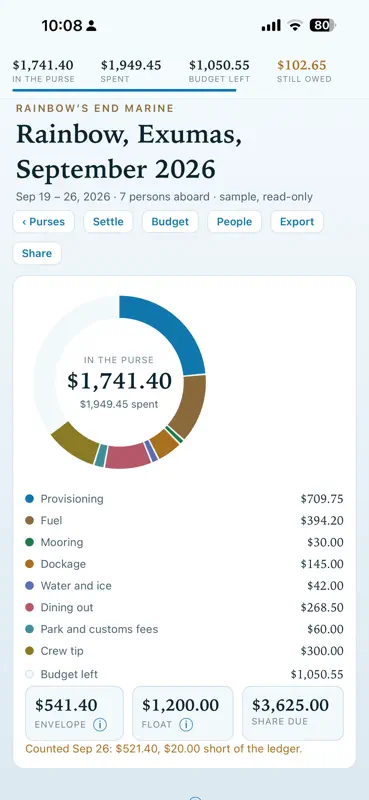Tap the Share Due $3,625.00 card
The width and height of the screenshot is (369, 800).
click(293, 713)
